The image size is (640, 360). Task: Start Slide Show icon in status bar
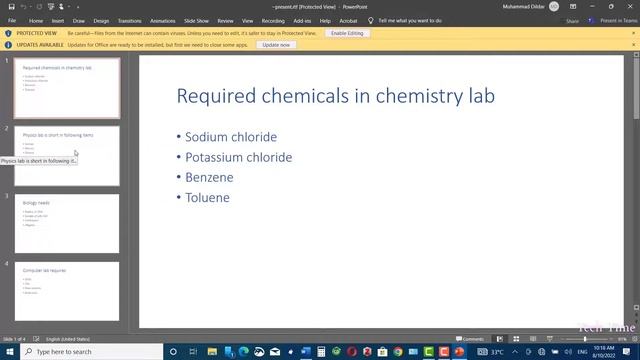[x=550, y=339]
